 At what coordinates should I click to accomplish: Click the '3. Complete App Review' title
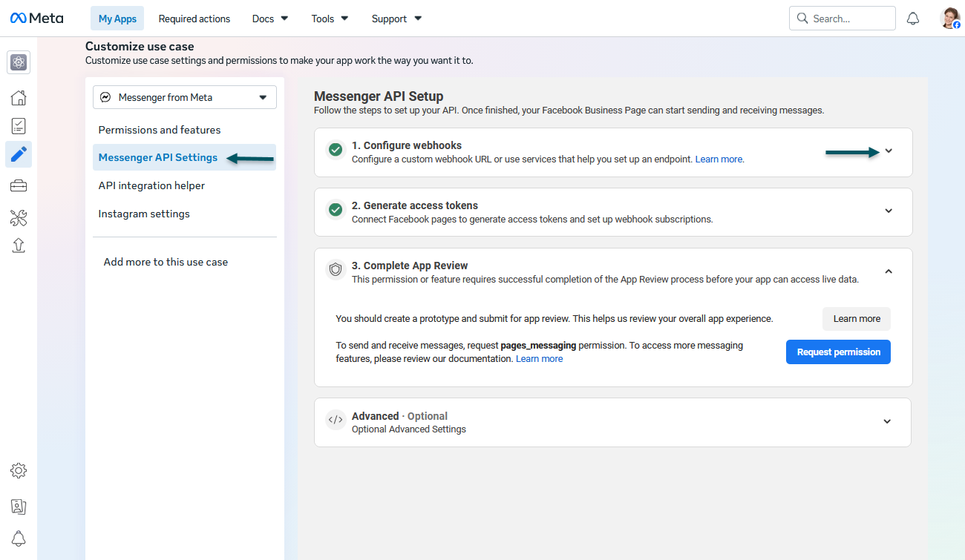[410, 266]
